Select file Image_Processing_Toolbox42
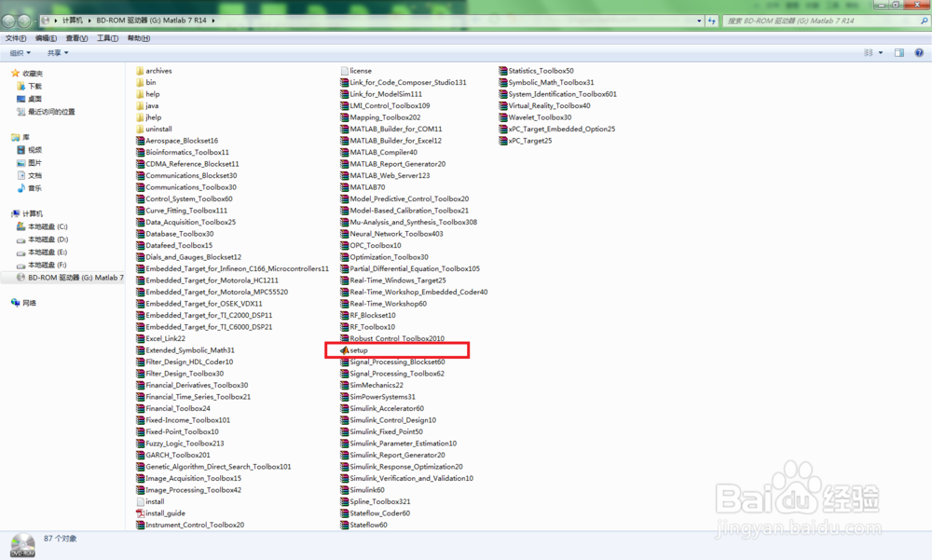This screenshot has width=932, height=560. [194, 490]
